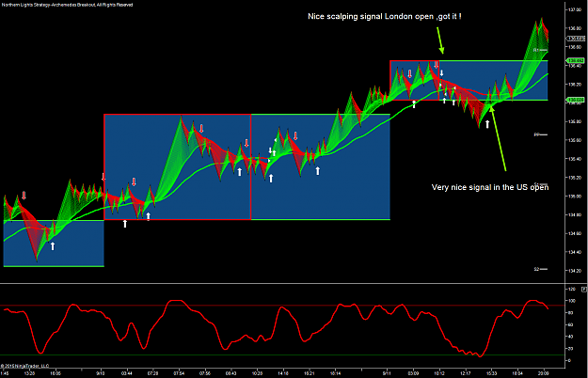Screen dimensions: 588x378
Task: Click the S2 pivot level label
Action: click(x=536, y=269)
